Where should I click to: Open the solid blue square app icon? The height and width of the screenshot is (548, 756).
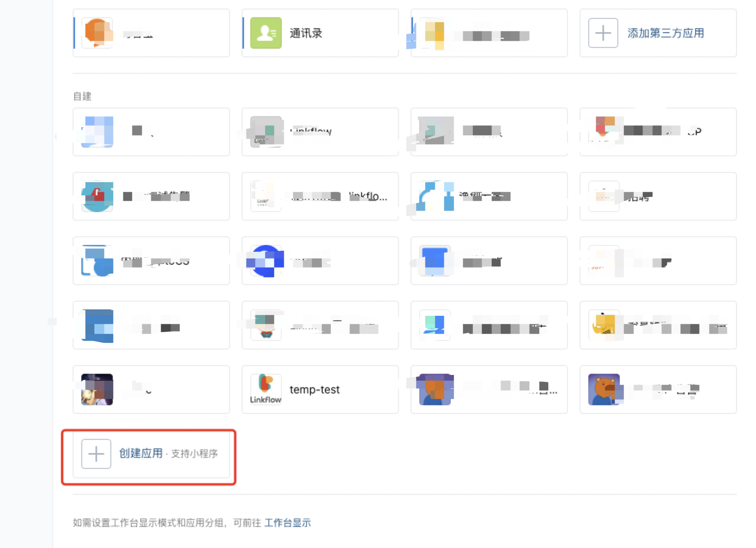coord(435,260)
